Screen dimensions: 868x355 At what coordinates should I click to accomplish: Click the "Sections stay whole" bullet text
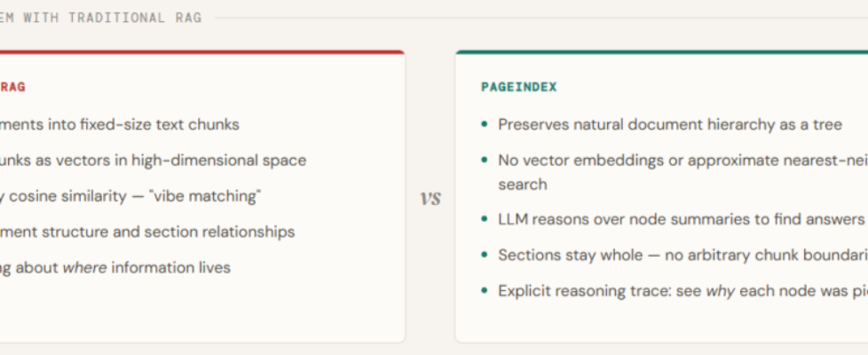click(x=568, y=255)
